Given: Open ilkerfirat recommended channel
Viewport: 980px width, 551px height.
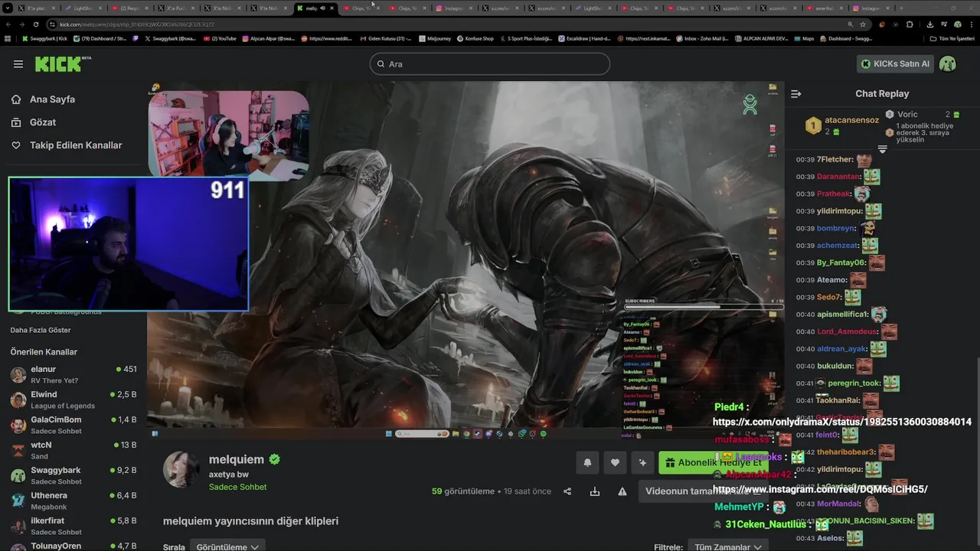Looking at the screenshot, I should (x=73, y=526).
